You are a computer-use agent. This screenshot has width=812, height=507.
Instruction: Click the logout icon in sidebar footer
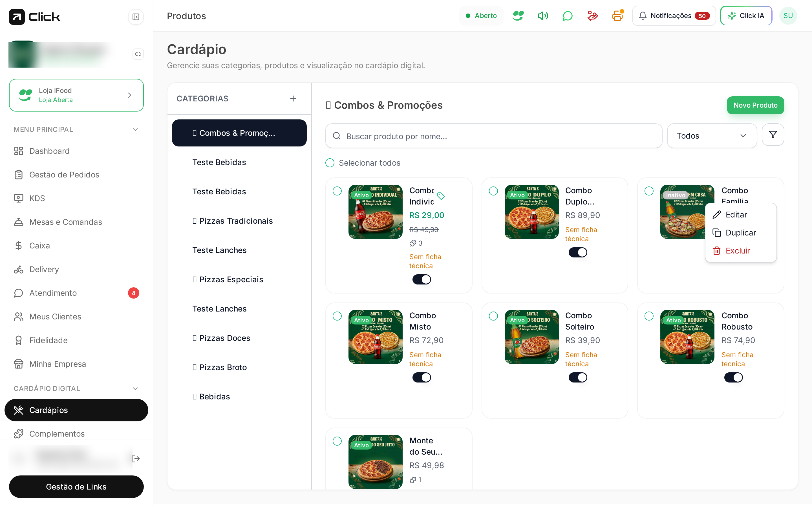coord(136,458)
